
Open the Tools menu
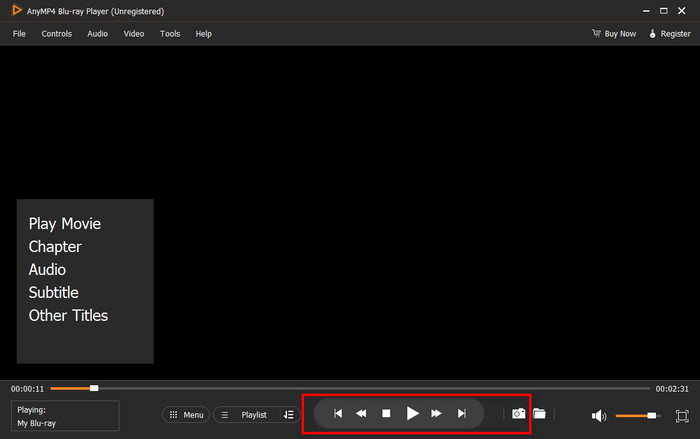point(170,34)
